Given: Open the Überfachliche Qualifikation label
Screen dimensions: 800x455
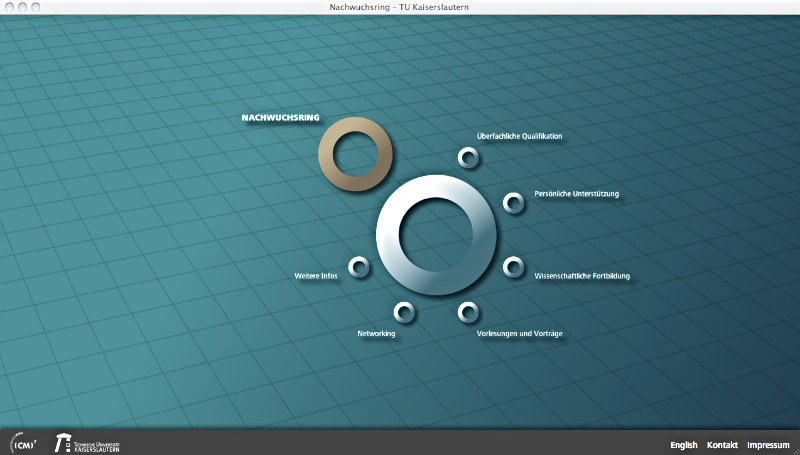Looking at the screenshot, I should coord(519,136).
